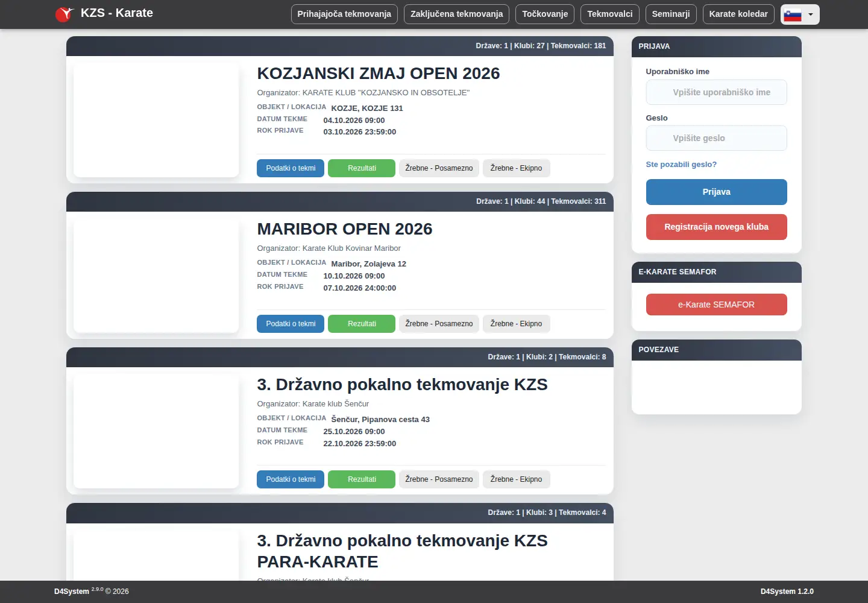The width and height of the screenshot is (868, 603).
Task: Open Žrebne - Ekipno for Maribor Open 2026
Action: click(x=516, y=324)
